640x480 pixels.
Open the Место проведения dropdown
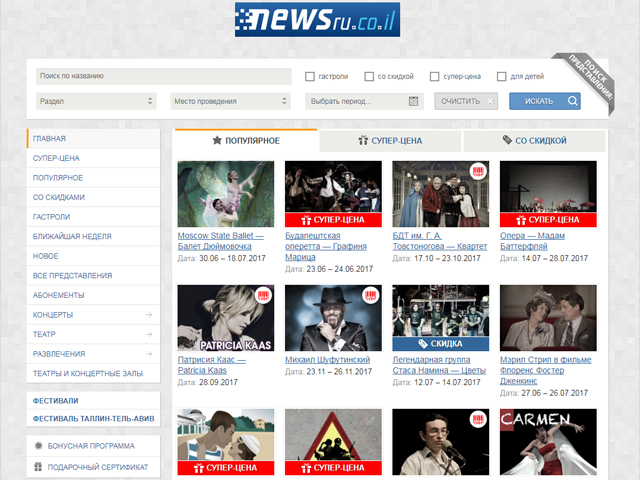tap(231, 101)
